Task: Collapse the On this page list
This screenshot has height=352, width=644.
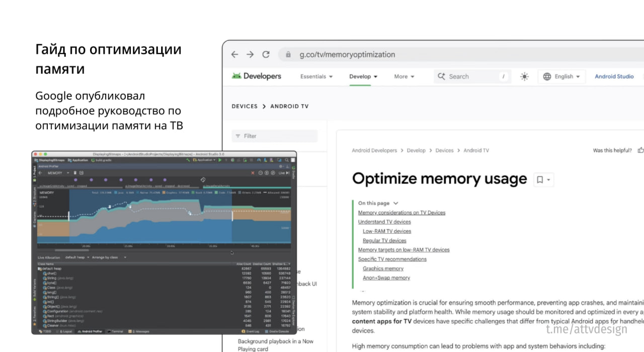Action: pos(378,203)
